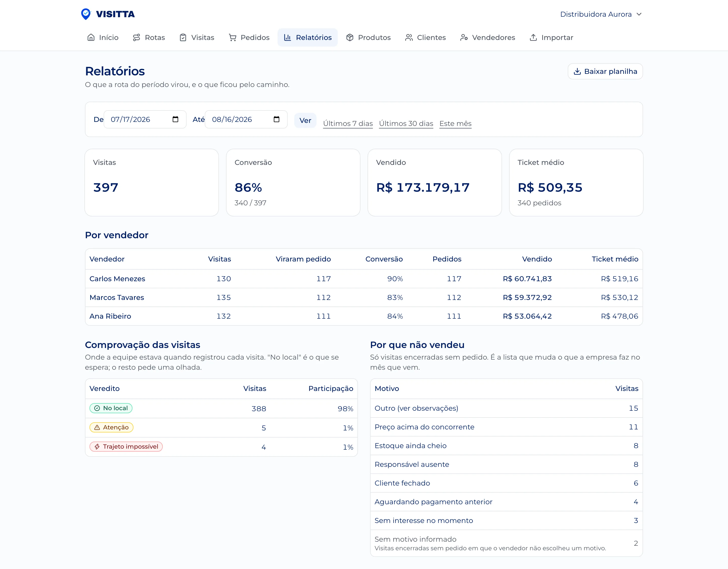Open the Distribuidora Aurora company name
Image resolution: width=728 pixels, height=569 pixels.
596,14
